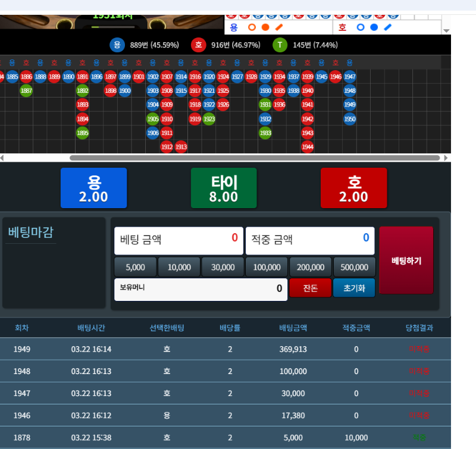476x449 pixels.
Task: Click the 배팅금액 column header
Action: click(293, 328)
